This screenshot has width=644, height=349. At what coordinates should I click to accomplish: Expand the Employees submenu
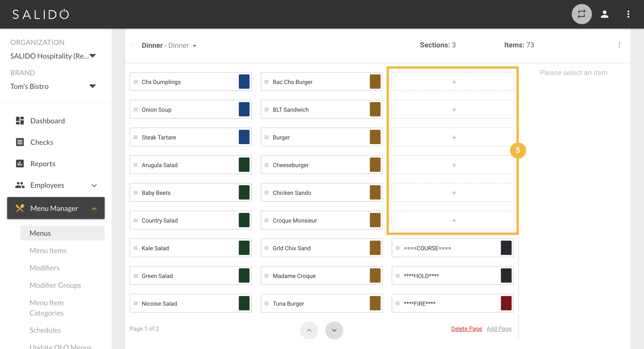tap(94, 185)
